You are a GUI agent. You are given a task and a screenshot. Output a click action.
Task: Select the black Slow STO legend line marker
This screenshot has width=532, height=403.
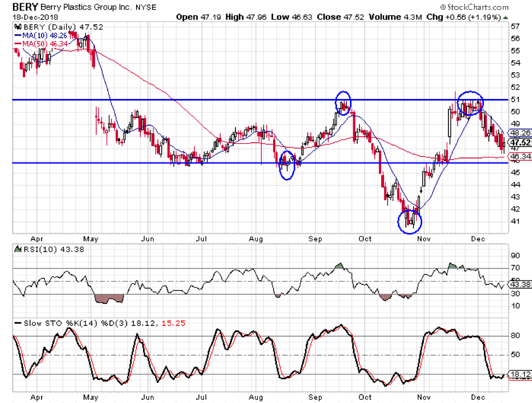click(x=17, y=323)
